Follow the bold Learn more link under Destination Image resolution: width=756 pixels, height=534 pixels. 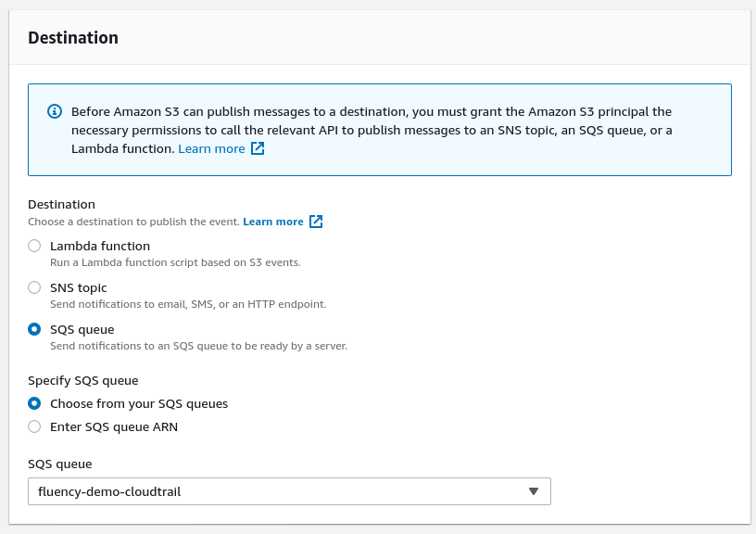(x=273, y=222)
